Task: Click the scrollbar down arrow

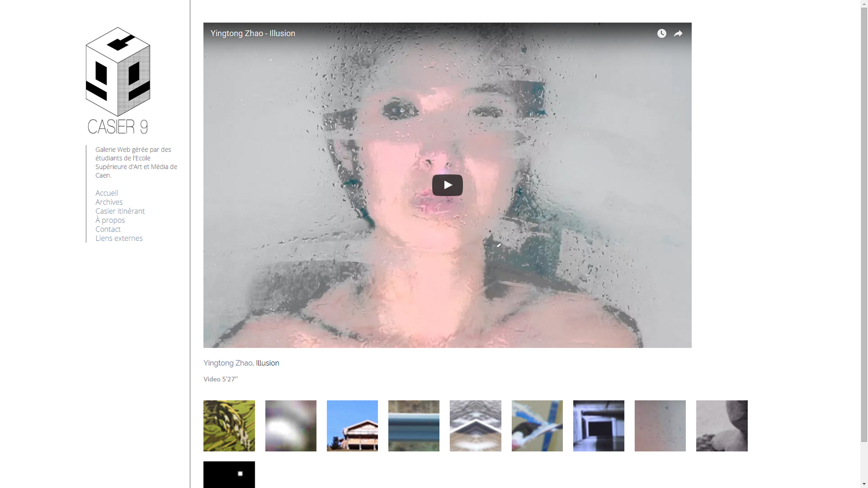Action: click(864, 484)
